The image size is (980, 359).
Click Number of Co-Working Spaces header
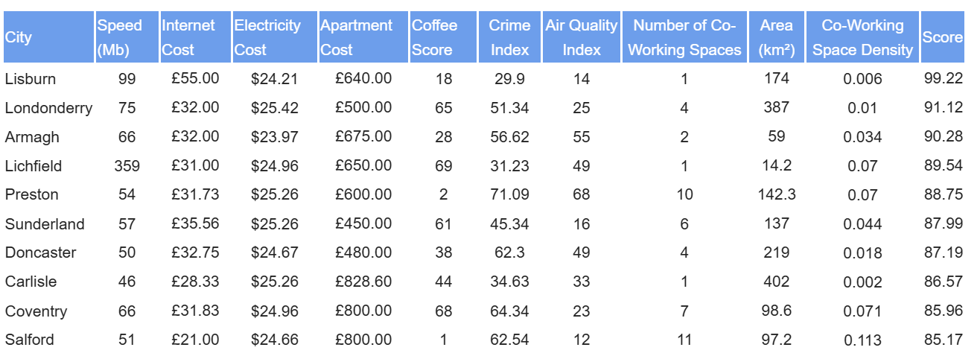pos(684,37)
